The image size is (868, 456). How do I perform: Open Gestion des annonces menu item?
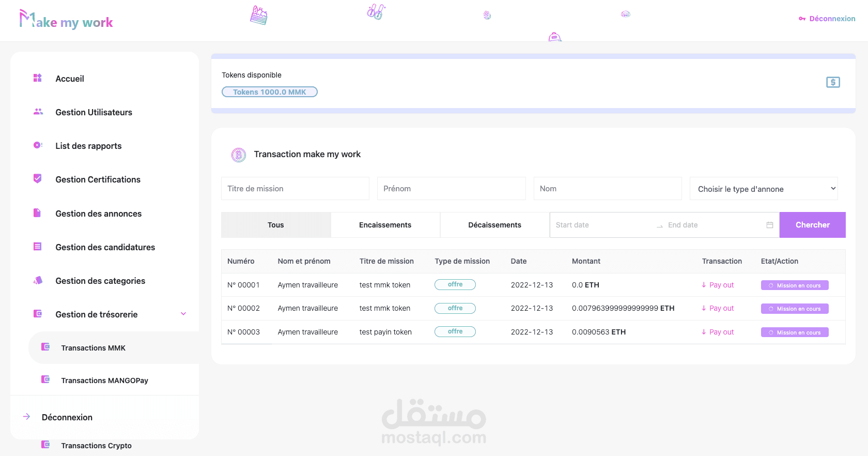click(99, 214)
